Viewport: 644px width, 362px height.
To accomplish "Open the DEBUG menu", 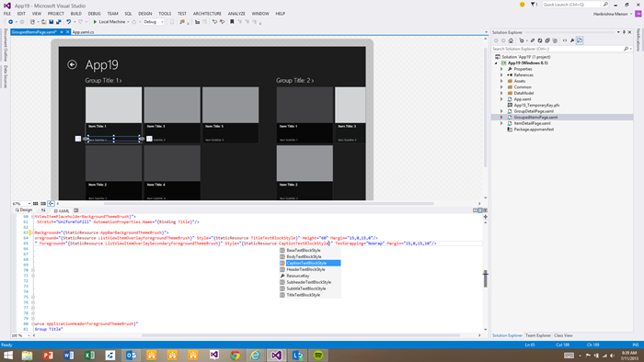I will point(94,14).
